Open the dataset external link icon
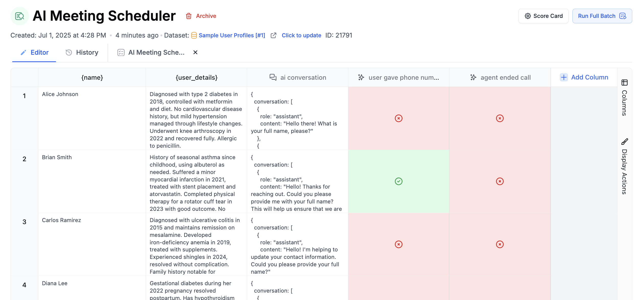Image resolution: width=644 pixels, height=300 pixels. pyautogui.click(x=273, y=36)
